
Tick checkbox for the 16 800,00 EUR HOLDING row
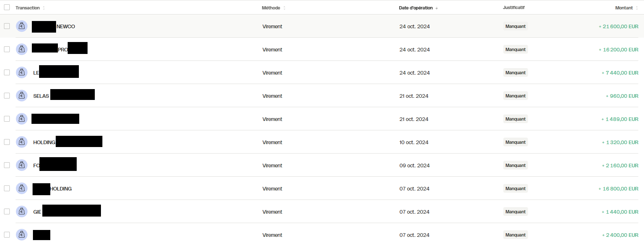pos(7,188)
